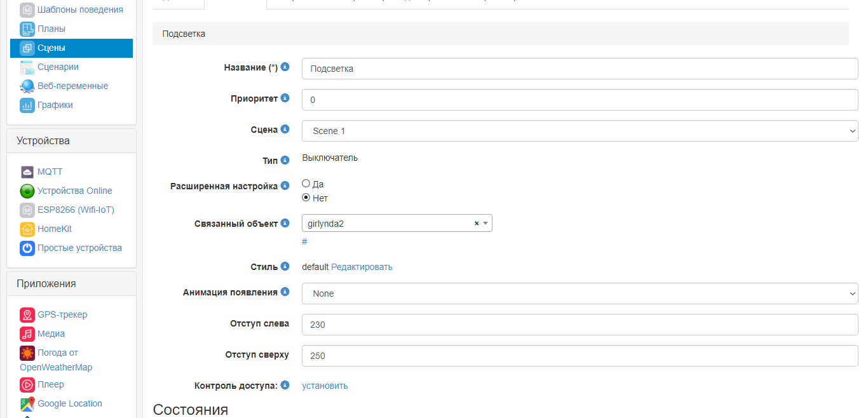This screenshot has height=418, width=868.
Task: Click установить link for Контроль доступа
Action: (x=325, y=386)
